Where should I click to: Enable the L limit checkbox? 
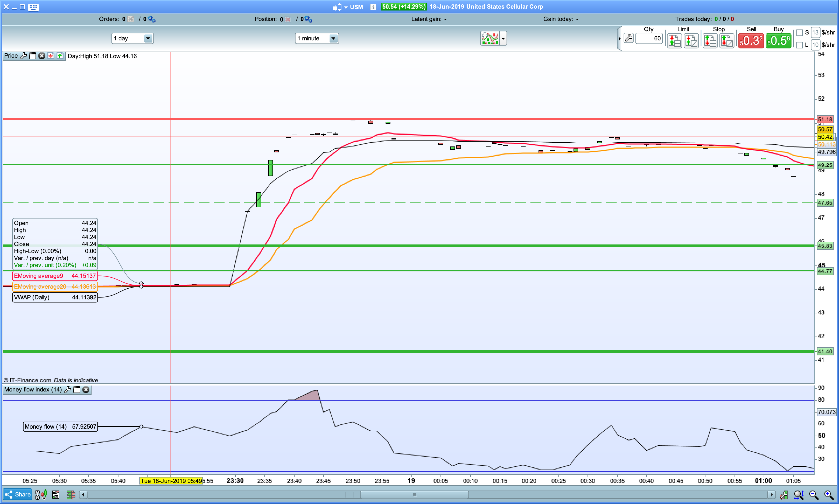[x=800, y=45]
